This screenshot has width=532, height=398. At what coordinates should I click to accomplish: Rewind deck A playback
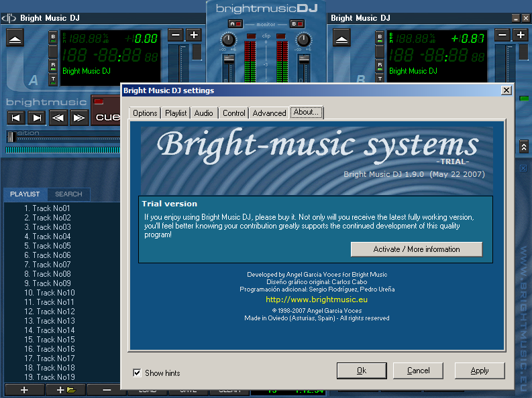58,118
